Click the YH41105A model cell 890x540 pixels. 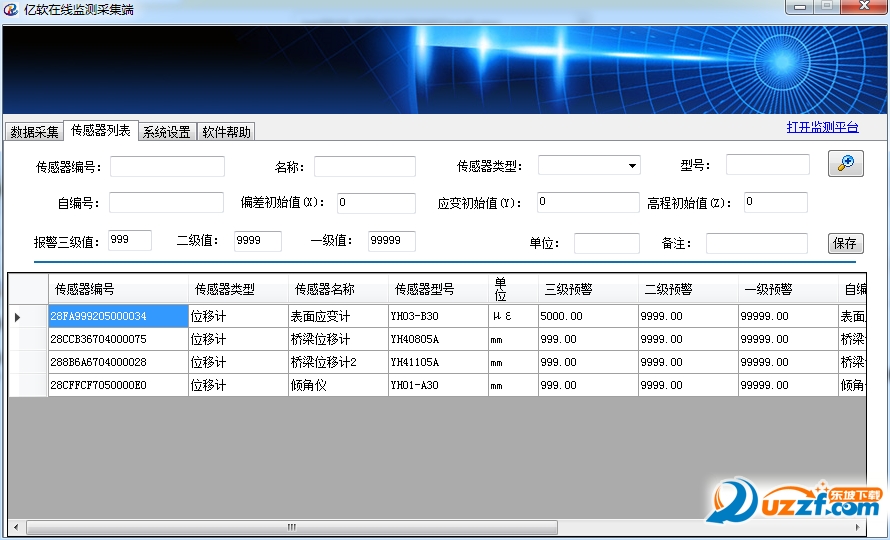(438, 362)
